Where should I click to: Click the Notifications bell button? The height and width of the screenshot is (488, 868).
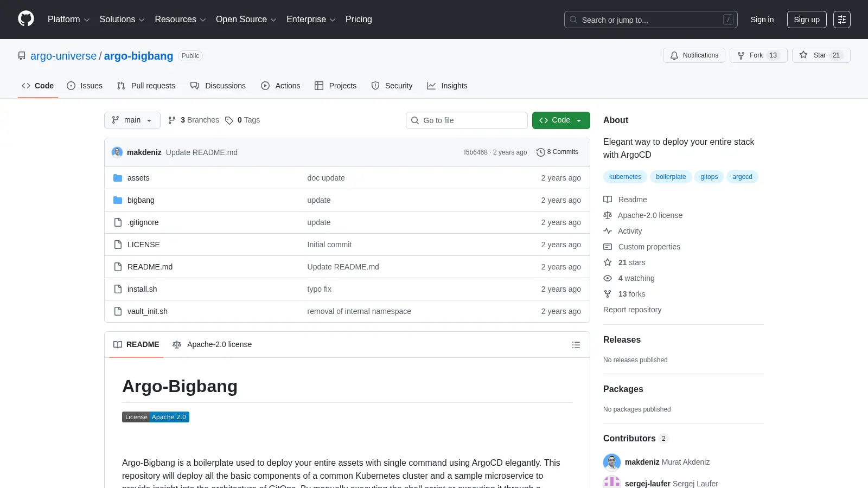(694, 55)
